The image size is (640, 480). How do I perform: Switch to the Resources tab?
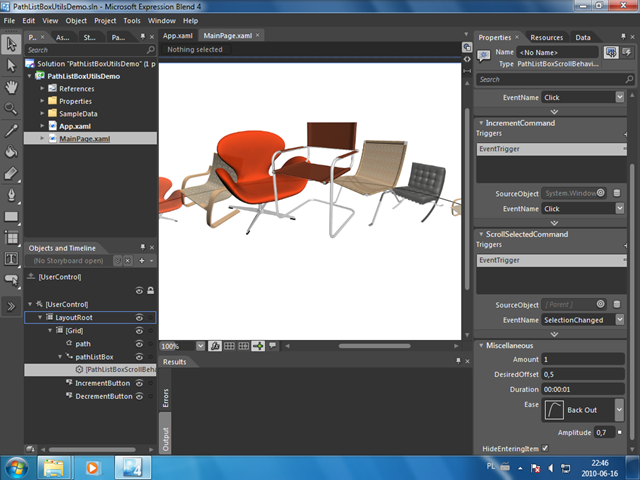pos(547,37)
